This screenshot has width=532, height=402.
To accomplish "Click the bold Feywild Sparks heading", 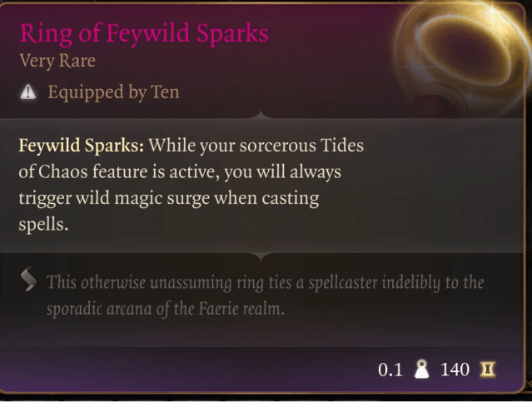I will point(82,146).
